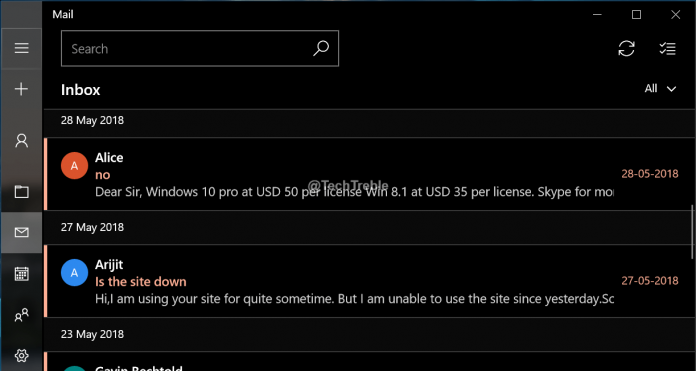Click Alice's orange avatar circle
The height and width of the screenshot is (371, 696).
pos(74,166)
